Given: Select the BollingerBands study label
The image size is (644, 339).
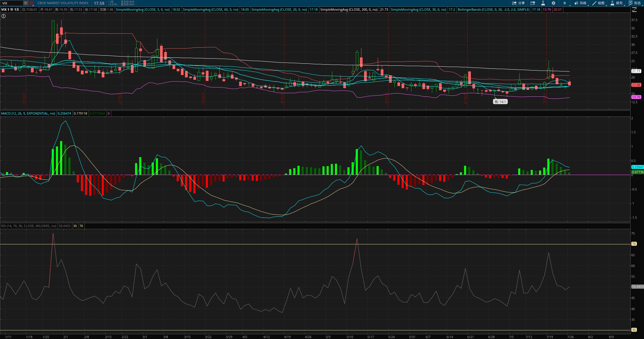Looking at the screenshot, I should [494, 10].
